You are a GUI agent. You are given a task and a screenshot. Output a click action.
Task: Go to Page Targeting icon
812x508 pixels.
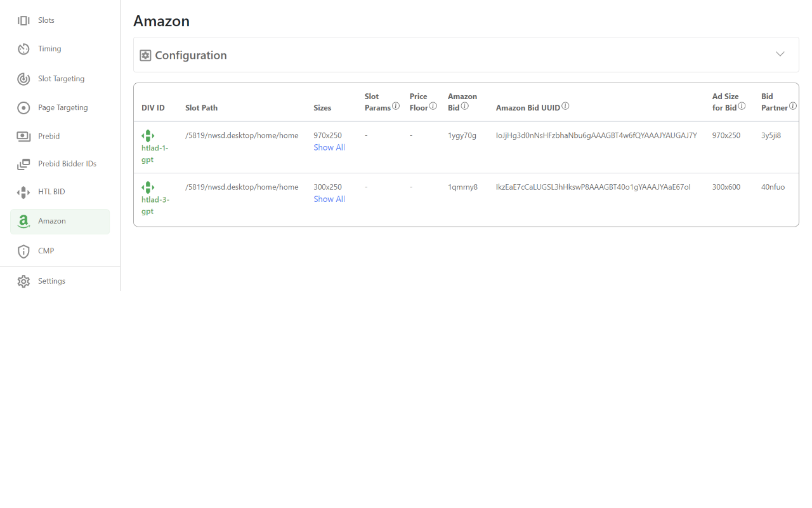click(x=23, y=108)
